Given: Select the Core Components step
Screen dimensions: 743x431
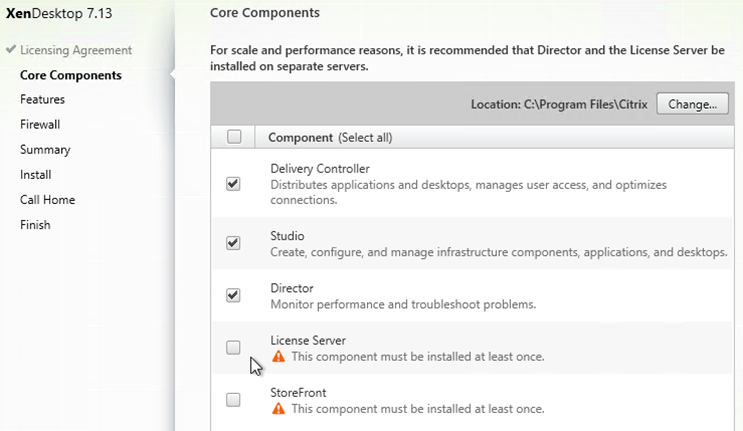Looking at the screenshot, I should click(71, 75).
